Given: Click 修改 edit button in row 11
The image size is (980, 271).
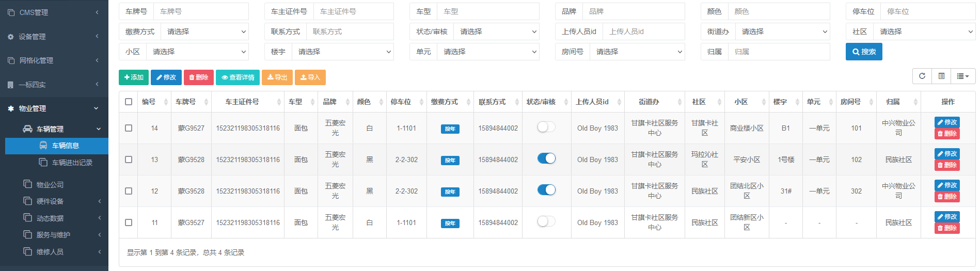Looking at the screenshot, I should click(947, 217).
